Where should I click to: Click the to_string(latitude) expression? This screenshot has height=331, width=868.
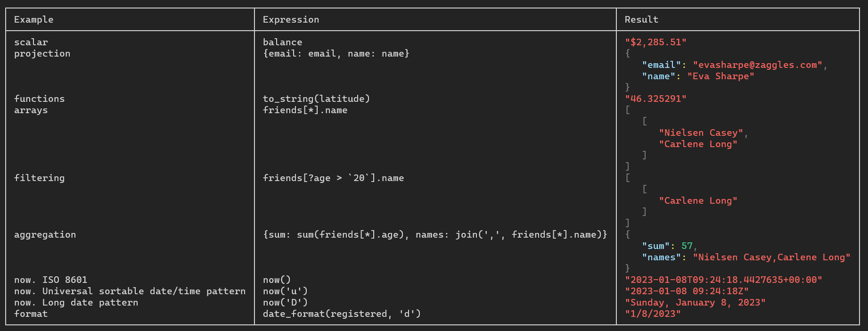[x=316, y=99]
